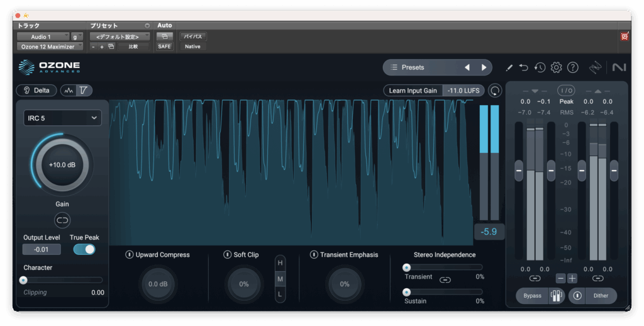This screenshot has height=326, width=644.
Task: Click the reset loudness circular arrow icon
Action: tap(496, 91)
